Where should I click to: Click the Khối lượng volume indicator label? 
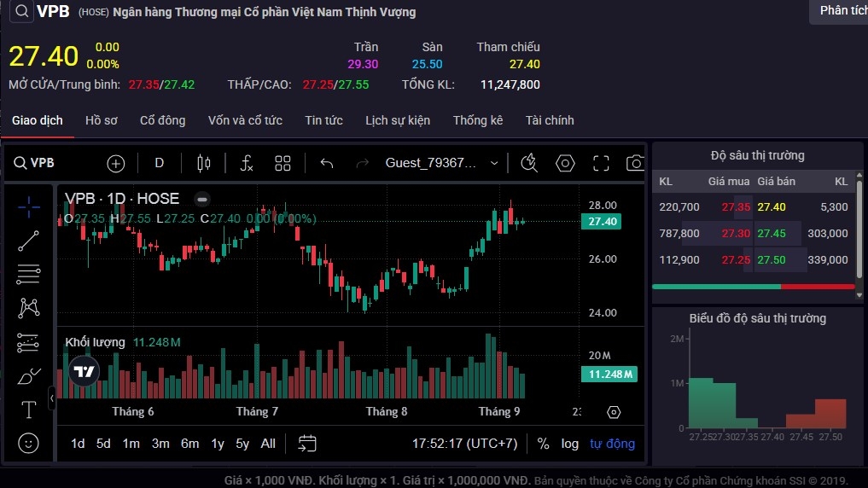coord(95,342)
